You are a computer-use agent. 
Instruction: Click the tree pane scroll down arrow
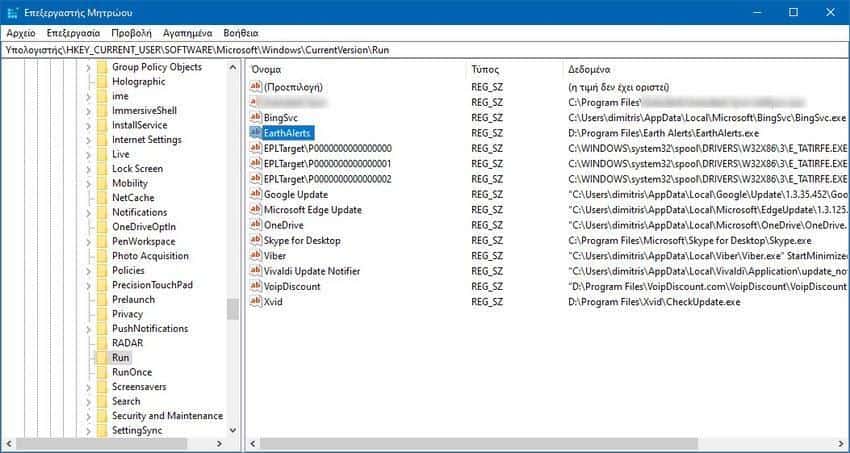tap(233, 430)
